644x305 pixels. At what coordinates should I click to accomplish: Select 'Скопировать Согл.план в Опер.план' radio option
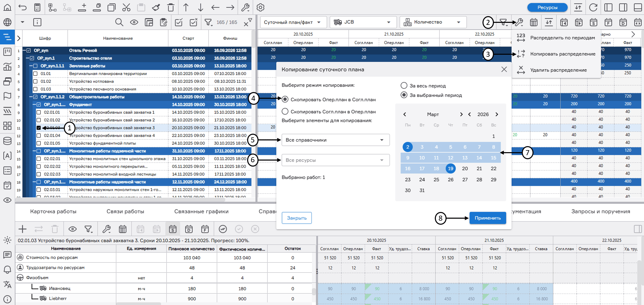point(285,112)
